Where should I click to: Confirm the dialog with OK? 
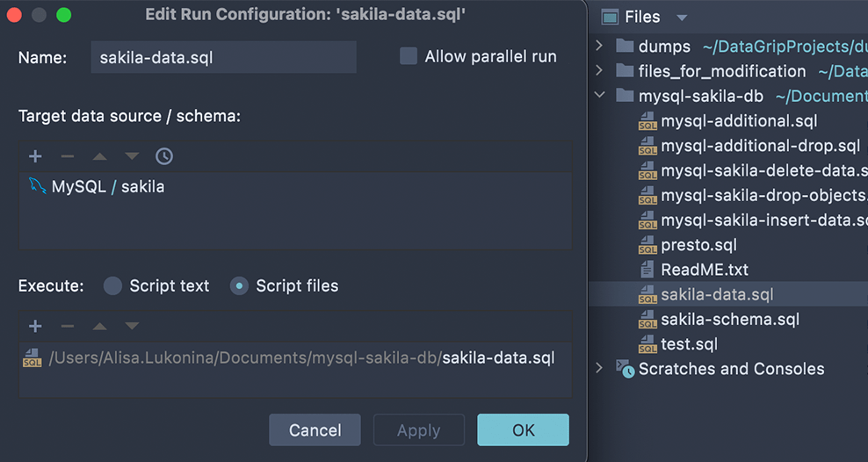[x=523, y=430]
